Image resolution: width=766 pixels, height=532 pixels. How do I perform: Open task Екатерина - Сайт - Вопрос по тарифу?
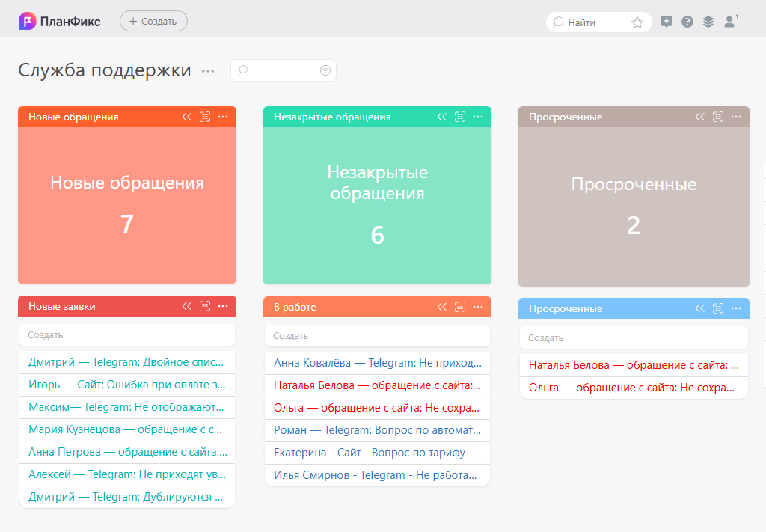tap(377, 453)
